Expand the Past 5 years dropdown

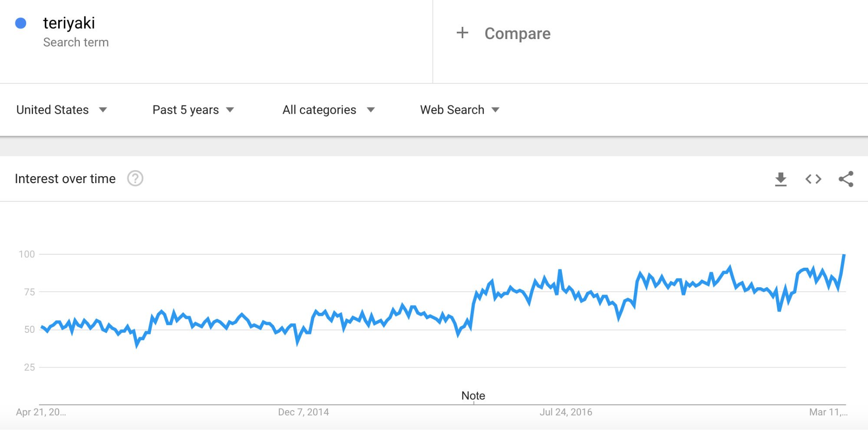click(x=193, y=110)
